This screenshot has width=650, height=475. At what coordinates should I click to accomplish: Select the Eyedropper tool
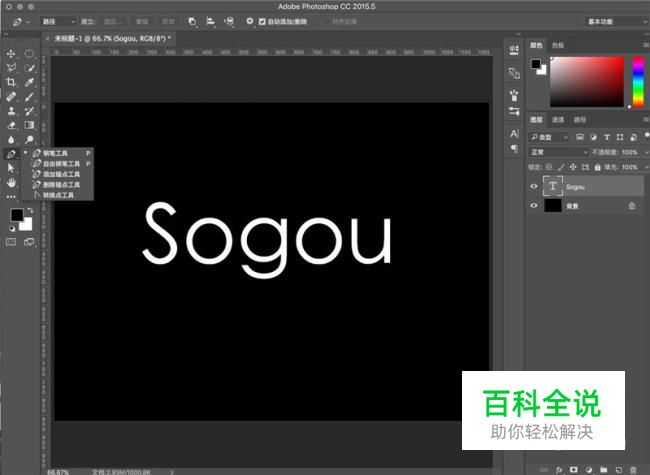coord(29,82)
